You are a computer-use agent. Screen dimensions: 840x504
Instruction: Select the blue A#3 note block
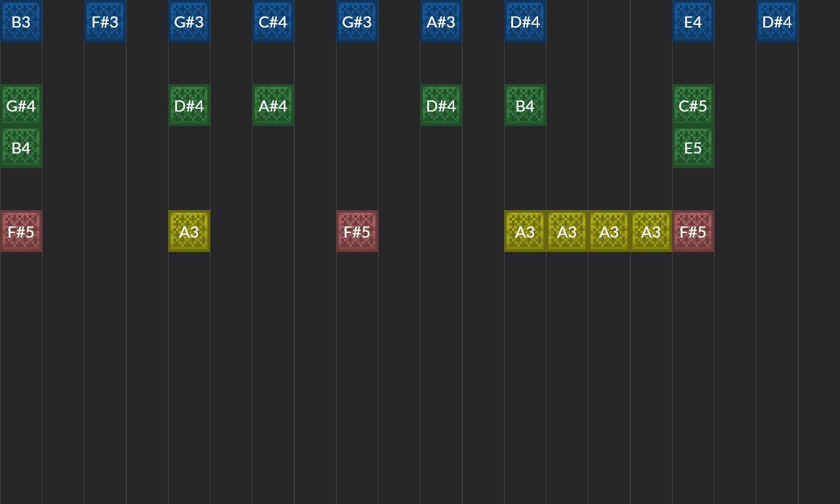(x=441, y=21)
